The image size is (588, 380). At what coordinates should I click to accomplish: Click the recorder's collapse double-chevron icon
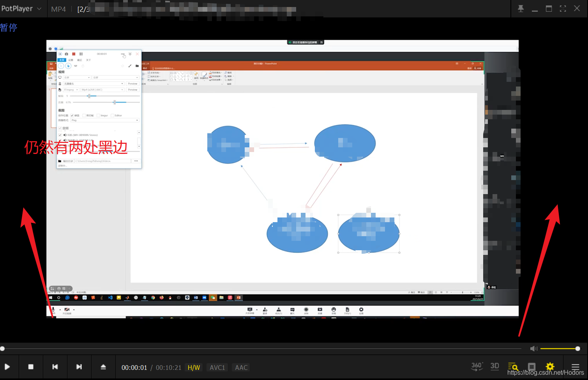(130, 54)
